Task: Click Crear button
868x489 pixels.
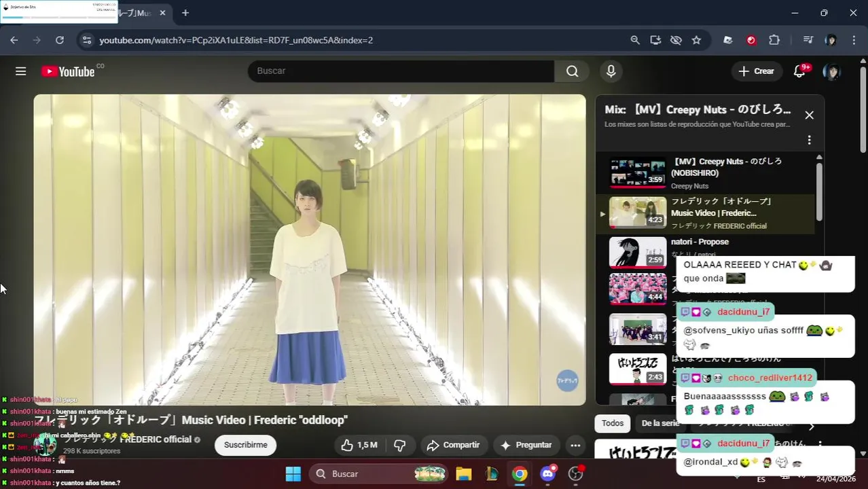Action: point(756,71)
